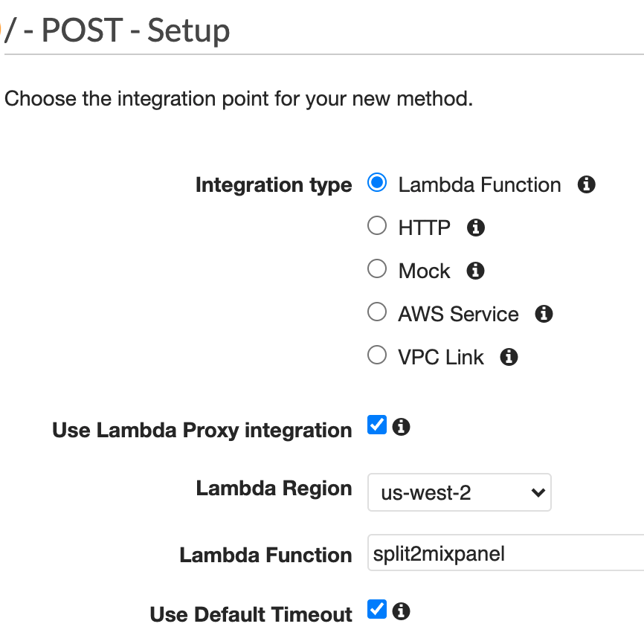View info about Lambda Function integration type
Viewport: 644px width, 644px height.
click(x=586, y=184)
